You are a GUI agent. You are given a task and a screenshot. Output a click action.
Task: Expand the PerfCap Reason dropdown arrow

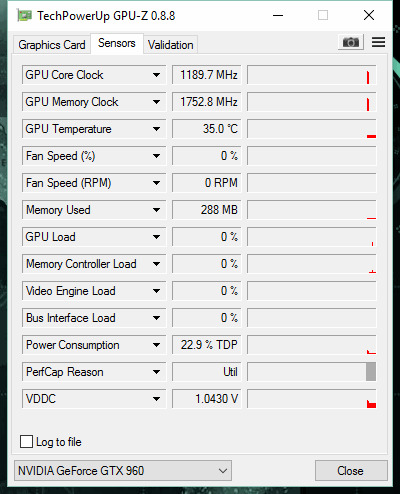(x=156, y=372)
